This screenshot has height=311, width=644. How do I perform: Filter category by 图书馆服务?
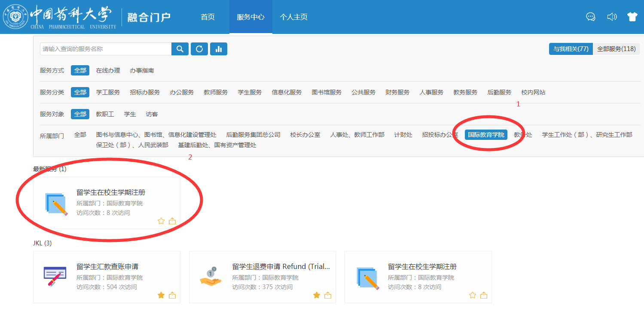(x=327, y=92)
